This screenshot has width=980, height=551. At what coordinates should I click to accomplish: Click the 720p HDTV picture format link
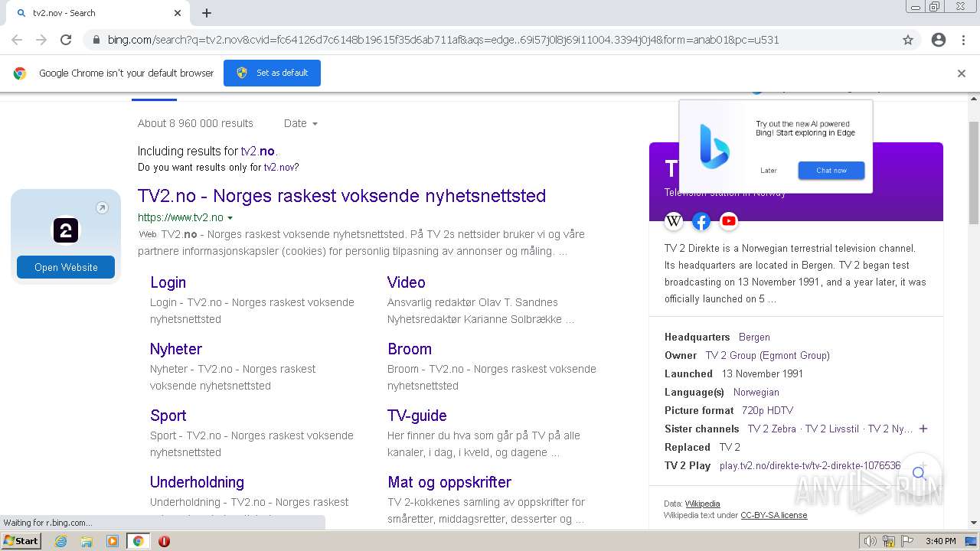click(x=767, y=410)
